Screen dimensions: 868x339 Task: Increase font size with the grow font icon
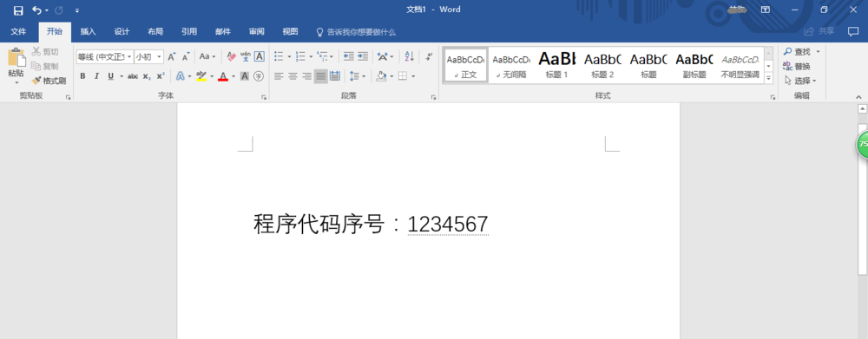(x=172, y=56)
